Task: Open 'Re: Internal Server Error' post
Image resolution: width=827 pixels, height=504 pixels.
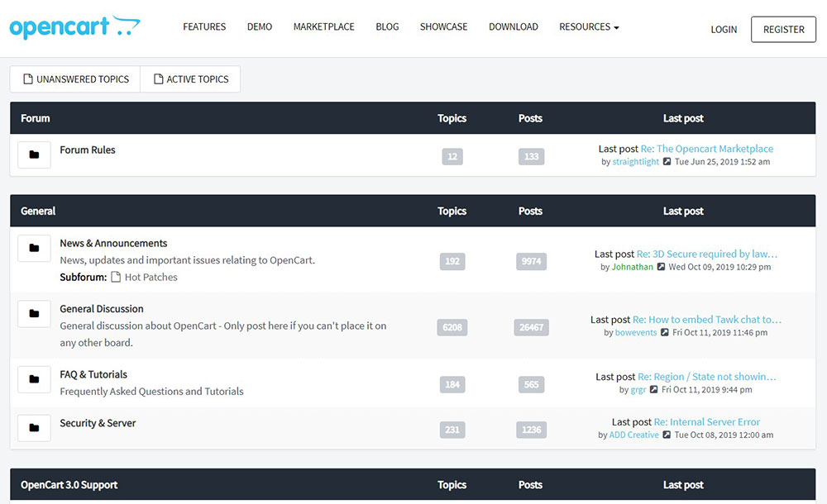Action: click(x=707, y=422)
